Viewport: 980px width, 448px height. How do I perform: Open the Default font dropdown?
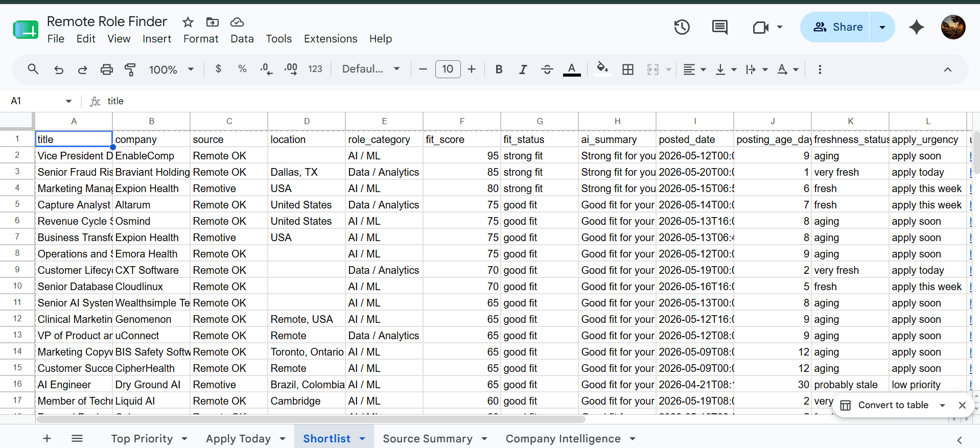(370, 69)
